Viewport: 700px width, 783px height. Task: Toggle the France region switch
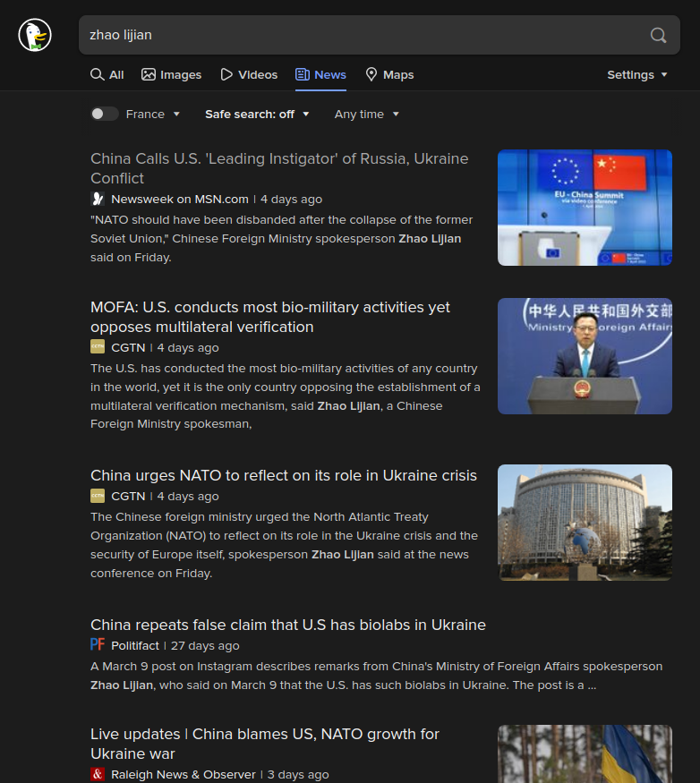coord(104,114)
